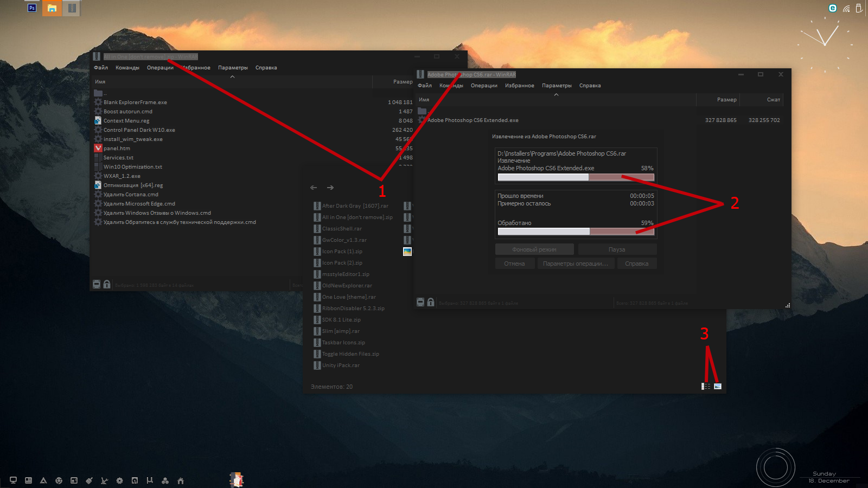The width and height of the screenshot is (868, 488).
Task: Open the battery tray icon
Action: pos(859,8)
